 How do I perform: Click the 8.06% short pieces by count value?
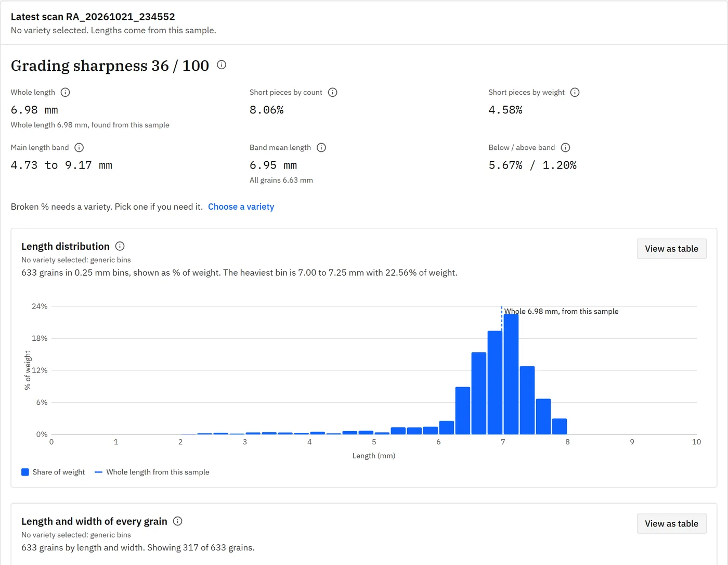click(266, 110)
